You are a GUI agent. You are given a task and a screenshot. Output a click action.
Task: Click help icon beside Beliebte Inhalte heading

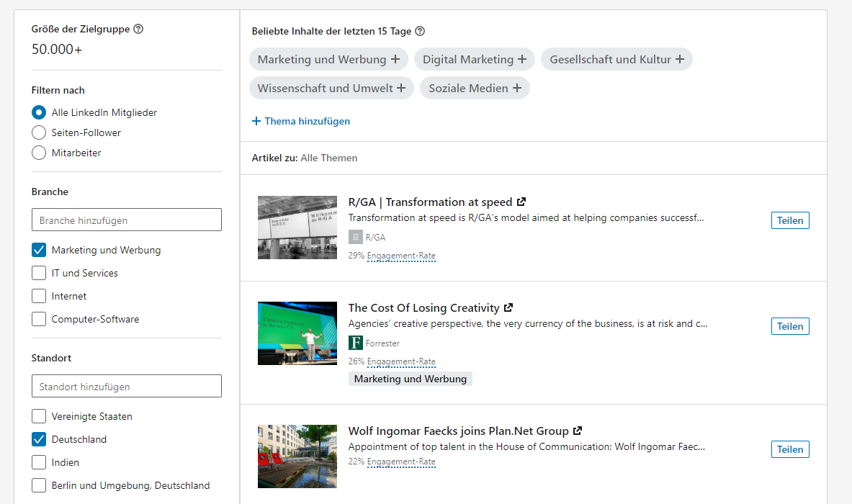(420, 32)
